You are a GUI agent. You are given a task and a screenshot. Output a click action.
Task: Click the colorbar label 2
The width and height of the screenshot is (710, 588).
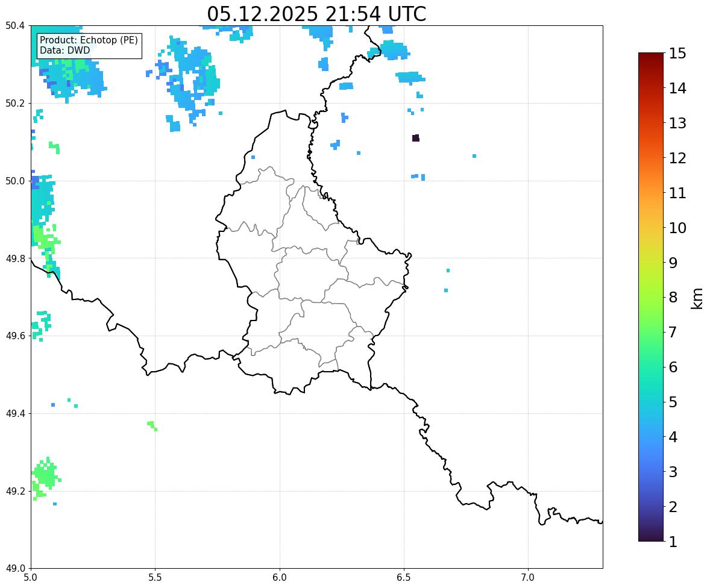click(673, 507)
